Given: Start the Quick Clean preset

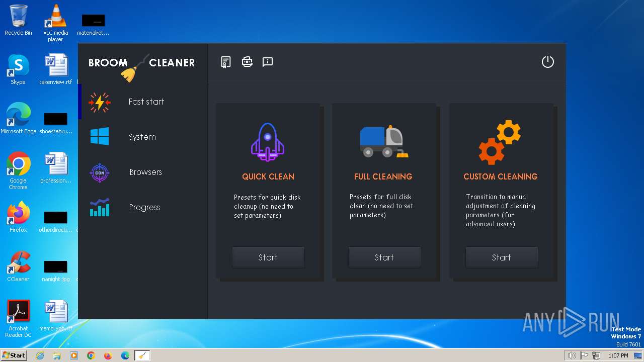Looking at the screenshot, I should (268, 257).
